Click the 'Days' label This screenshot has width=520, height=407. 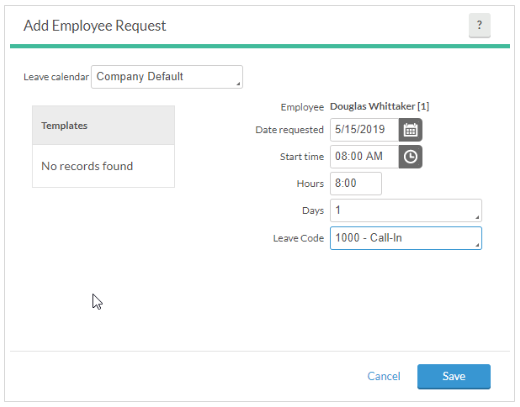[x=313, y=211]
